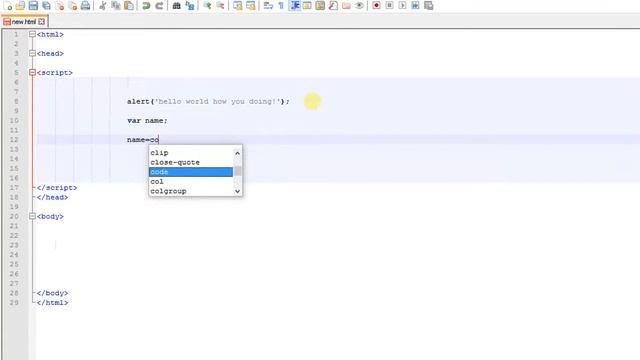Image resolution: width=640 pixels, height=360 pixels.
Task: Click the </head> closing tag
Action: [52, 197]
